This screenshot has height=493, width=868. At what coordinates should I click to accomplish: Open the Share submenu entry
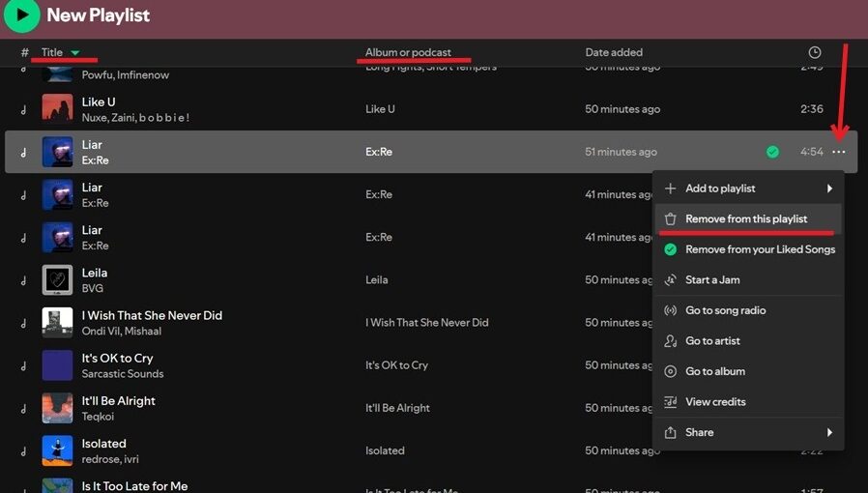748,432
